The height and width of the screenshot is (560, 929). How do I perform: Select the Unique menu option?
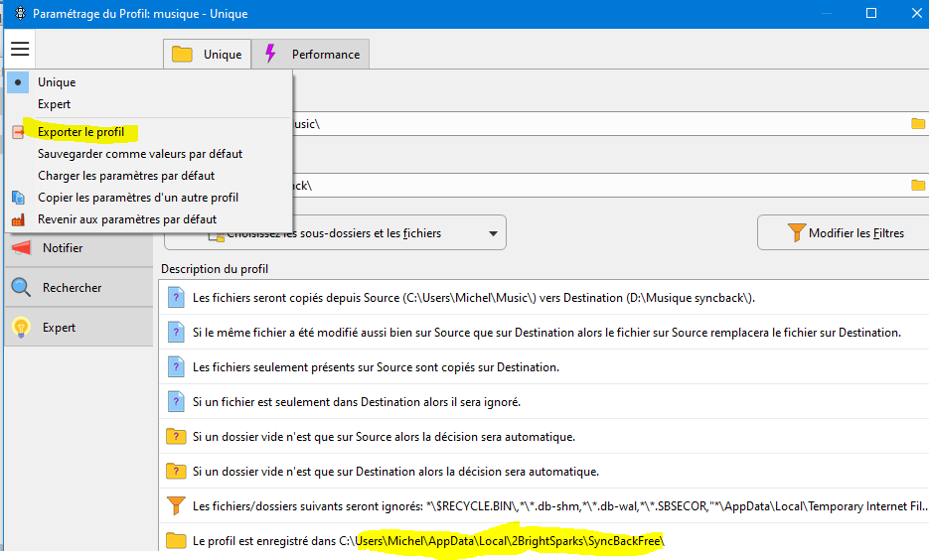(57, 82)
